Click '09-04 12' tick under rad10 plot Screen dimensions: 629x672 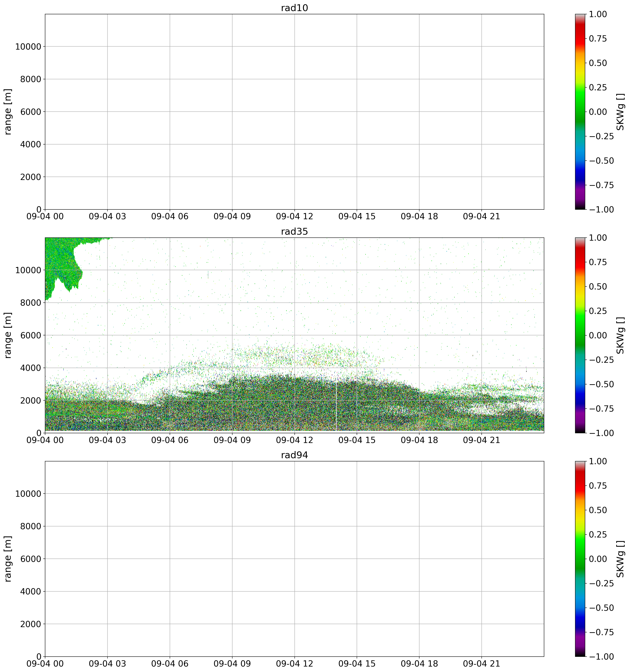click(294, 217)
